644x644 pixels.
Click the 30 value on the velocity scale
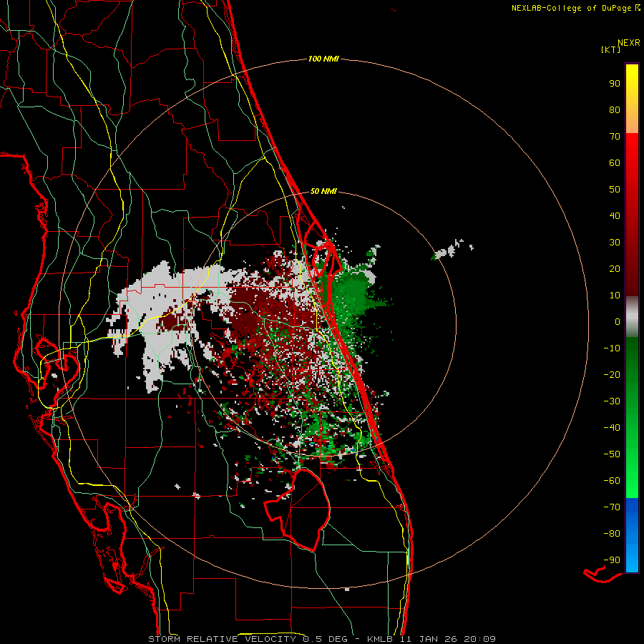[x=615, y=243]
